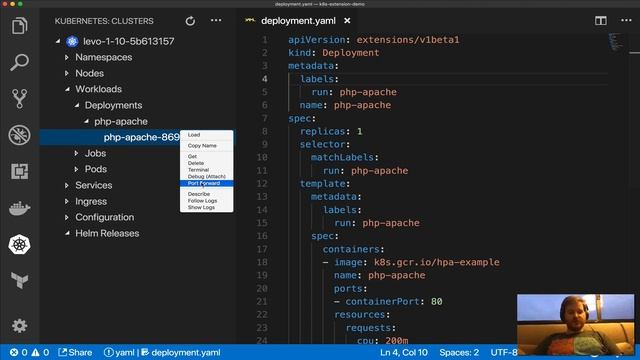Expand the Ingress node
Viewport: 640px width, 360px height.
pyautogui.click(x=67, y=202)
